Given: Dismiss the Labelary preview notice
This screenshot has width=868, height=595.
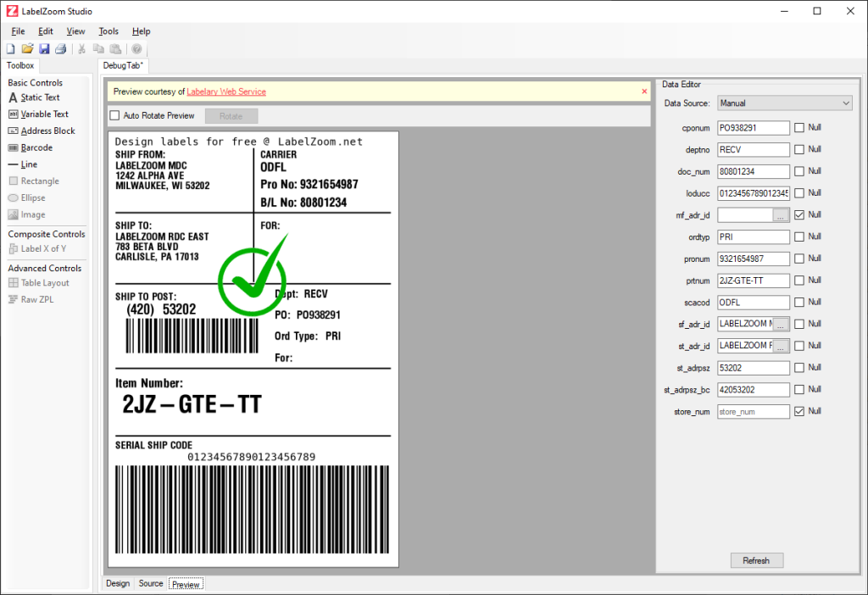Looking at the screenshot, I should coord(644,92).
